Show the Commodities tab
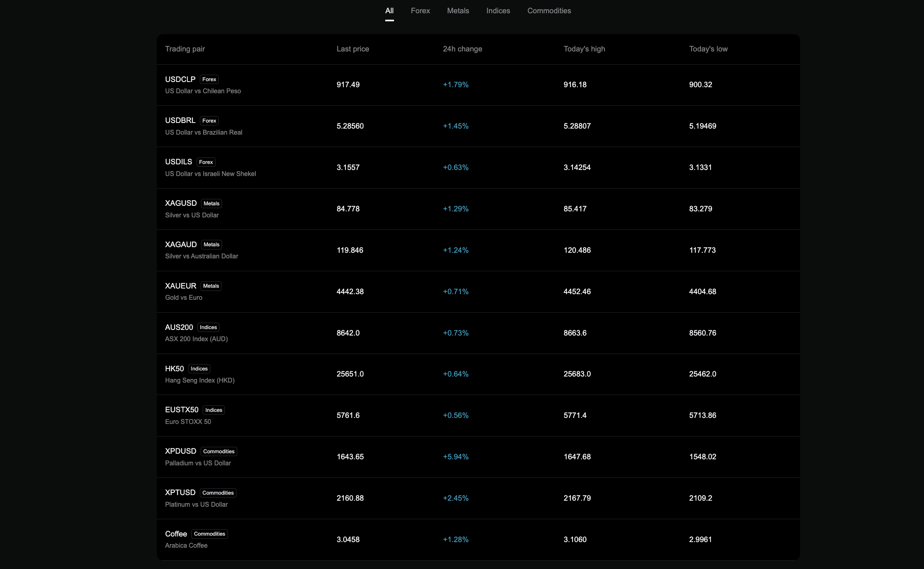The image size is (924, 569). (x=549, y=11)
